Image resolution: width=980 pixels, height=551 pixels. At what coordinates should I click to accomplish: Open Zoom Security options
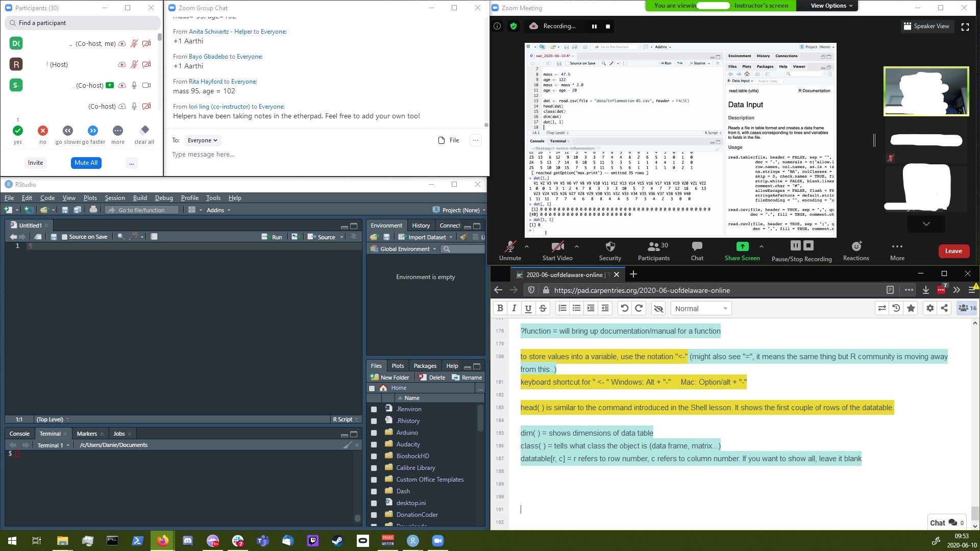(x=610, y=251)
